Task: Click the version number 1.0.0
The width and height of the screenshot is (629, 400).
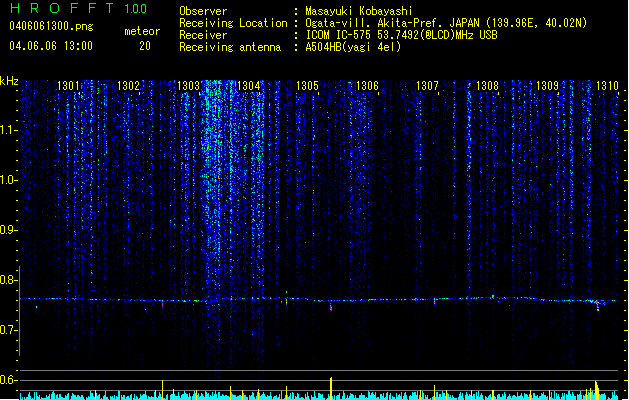Action: click(136, 9)
